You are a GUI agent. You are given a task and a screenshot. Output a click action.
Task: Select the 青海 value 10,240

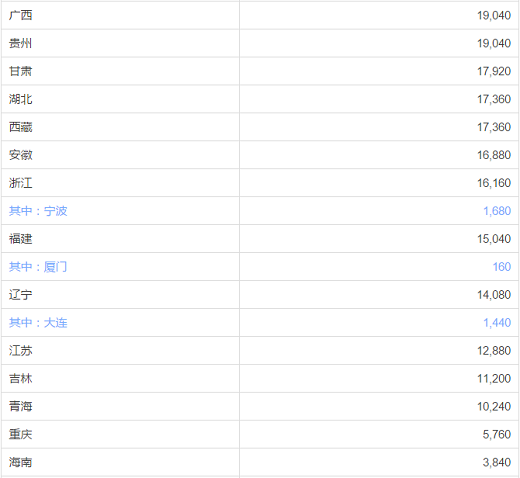click(x=494, y=407)
